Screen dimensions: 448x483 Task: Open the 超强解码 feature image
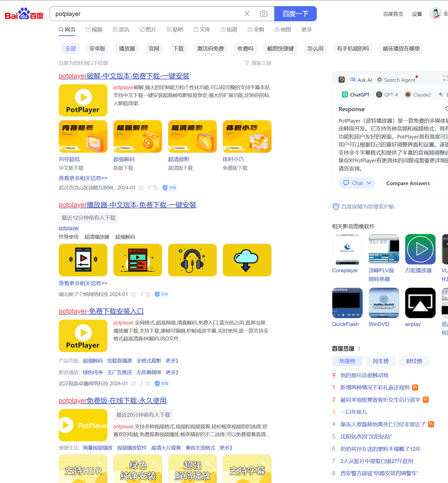(138, 137)
